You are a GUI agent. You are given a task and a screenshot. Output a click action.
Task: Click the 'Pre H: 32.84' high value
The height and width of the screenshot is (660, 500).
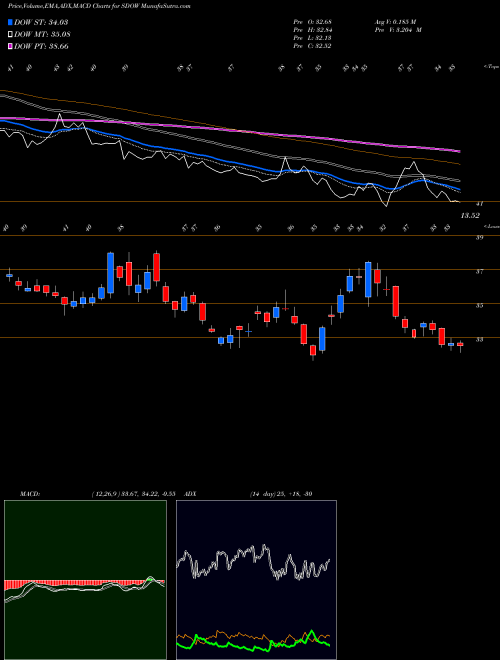click(x=312, y=30)
